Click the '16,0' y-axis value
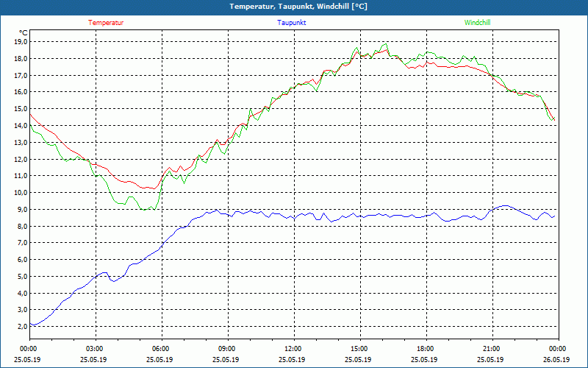Viewport: 588px width, 368px height. click(x=21, y=92)
